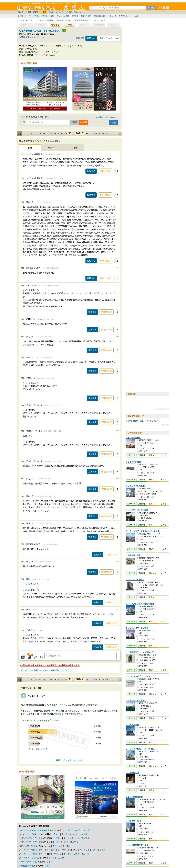Expand the スムログ blogger consultation notice
The image size is (186, 868).
click(69, 670)
